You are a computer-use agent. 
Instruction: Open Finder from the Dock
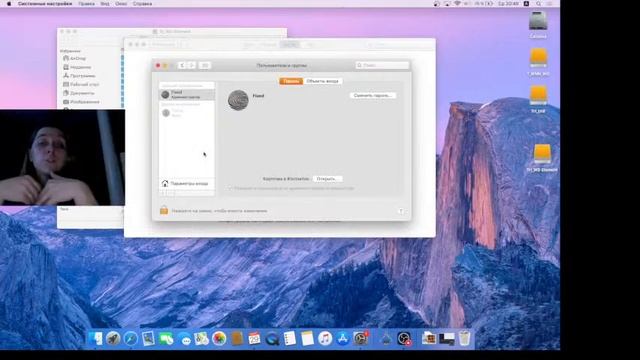point(96,338)
